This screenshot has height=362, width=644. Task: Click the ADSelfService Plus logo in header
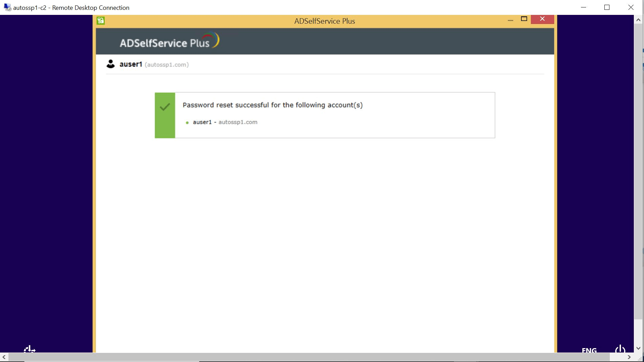(169, 41)
